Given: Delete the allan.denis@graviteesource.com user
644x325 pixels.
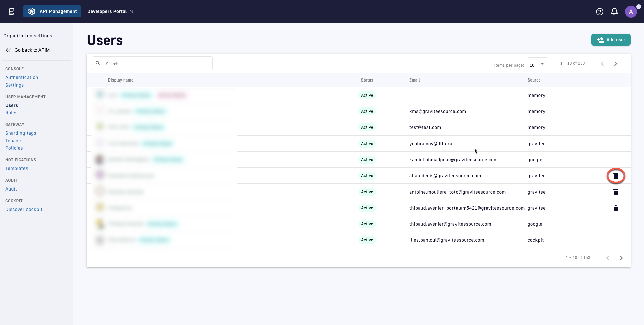Looking at the screenshot, I should [x=615, y=176].
